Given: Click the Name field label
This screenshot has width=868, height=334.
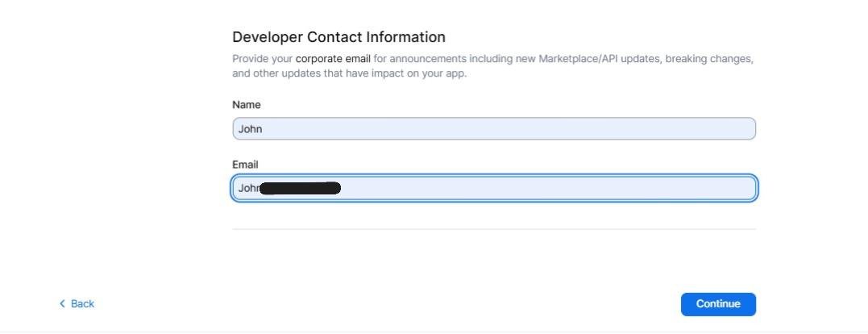Looking at the screenshot, I should [247, 105].
